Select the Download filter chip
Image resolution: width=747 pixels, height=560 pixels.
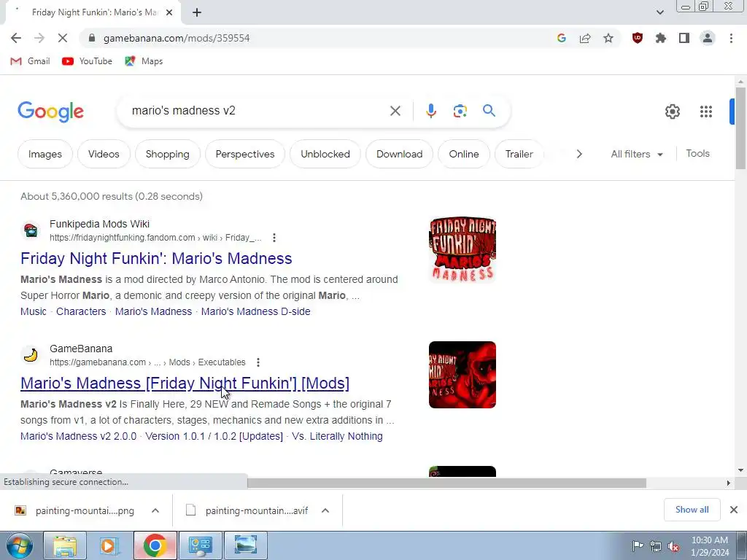399,154
